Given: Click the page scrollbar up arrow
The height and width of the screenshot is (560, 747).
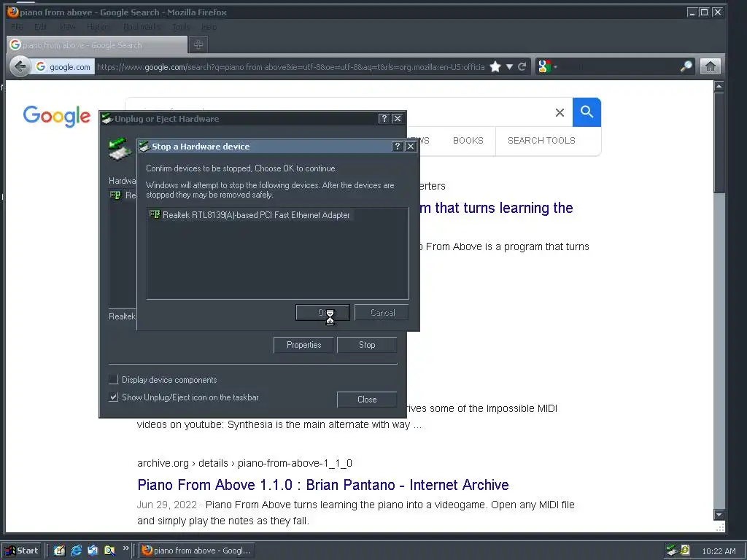Looking at the screenshot, I should coord(719,86).
